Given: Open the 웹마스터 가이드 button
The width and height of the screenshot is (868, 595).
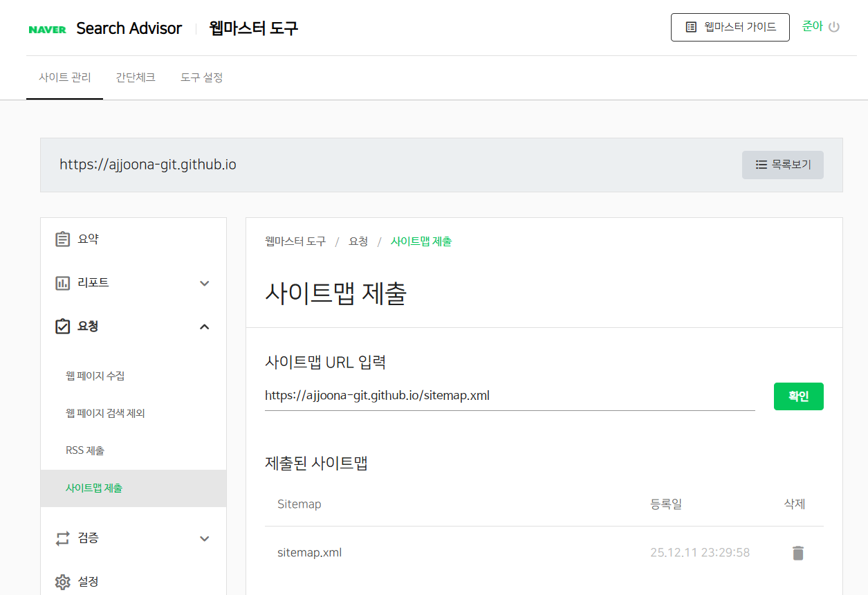Looking at the screenshot, I should coord(730,27).
